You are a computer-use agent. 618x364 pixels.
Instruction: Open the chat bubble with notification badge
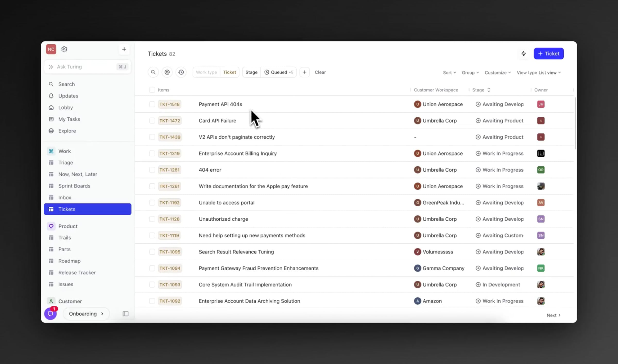[x=50, y=313]
